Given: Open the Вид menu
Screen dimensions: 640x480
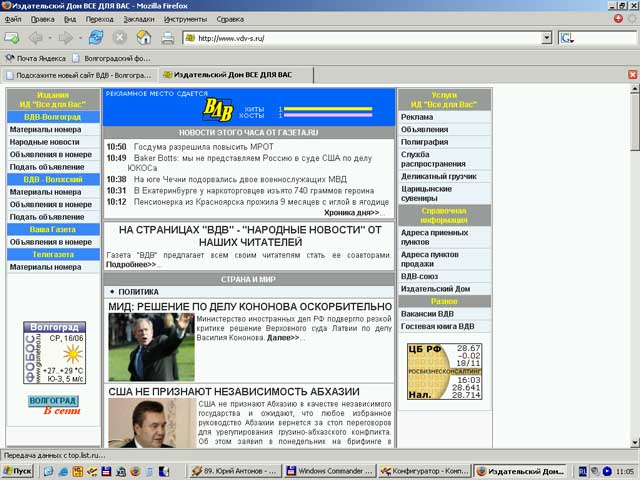Looking at the screenshot, I should coord(70,19).
